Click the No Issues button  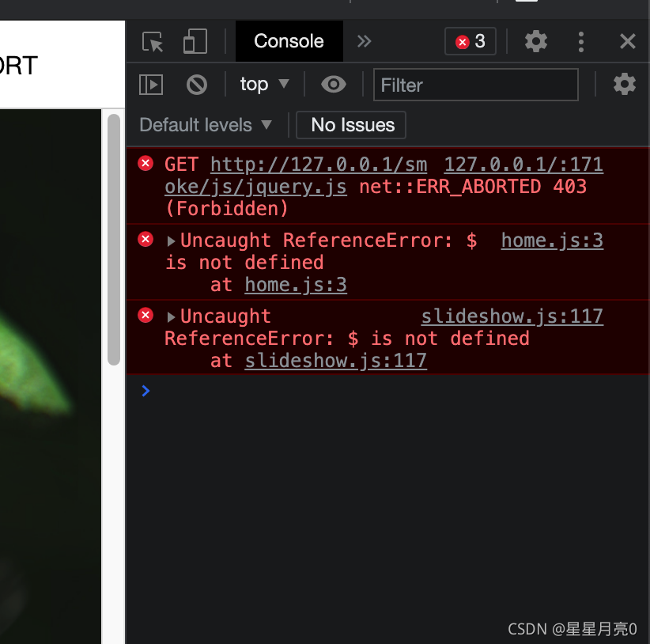coord(350,125)
